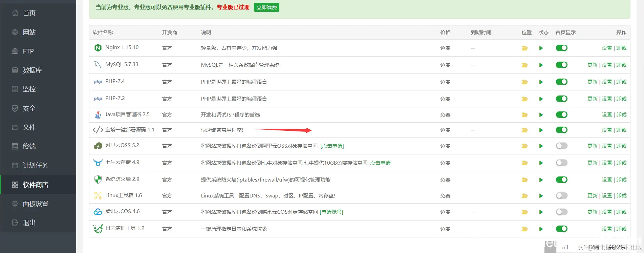Open the folder icon for 系统防火墙 2.9
Image resolution: width=644 pixels, height=253 pixels.
point(524,180)
